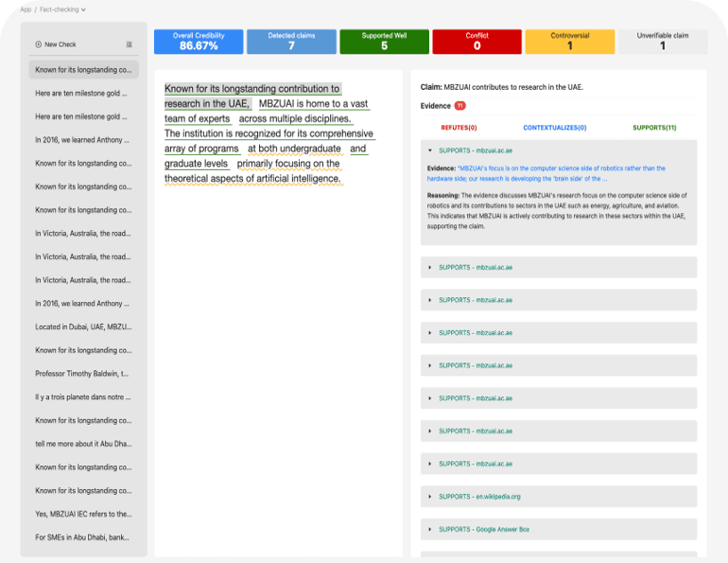Open 'Yes, MBZUAI IEC refers to the...' item

click(x=83, y=514)
